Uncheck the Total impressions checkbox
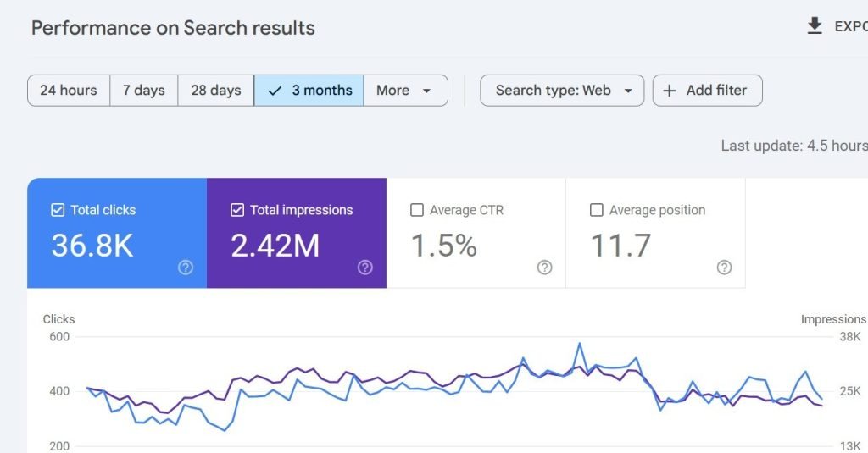 [237, 210]
